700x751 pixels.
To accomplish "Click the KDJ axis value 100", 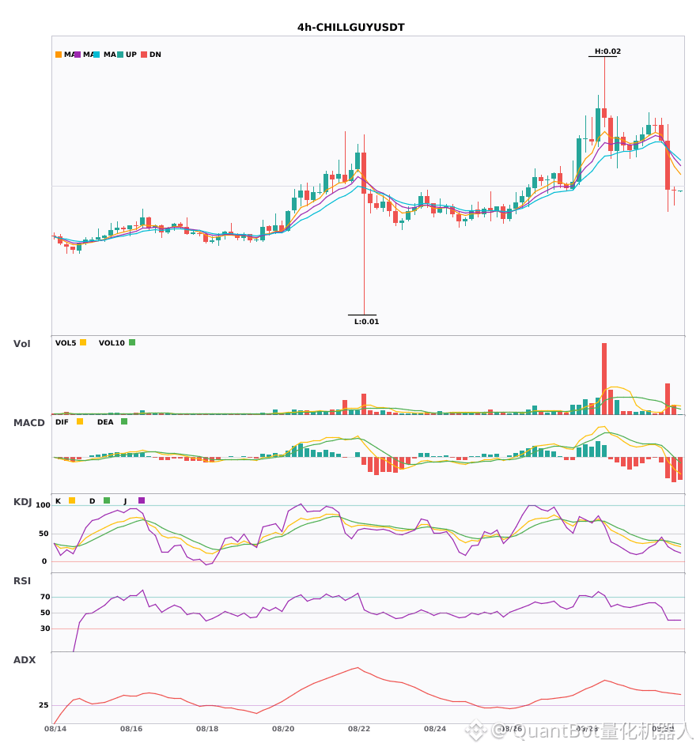I will pos(44,505).
